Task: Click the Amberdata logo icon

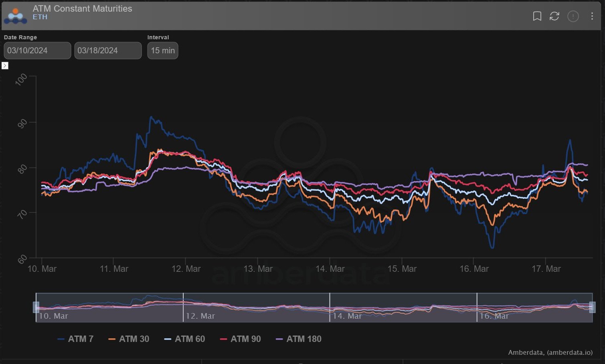Action: pyautogui.click(x=15, y=16)
